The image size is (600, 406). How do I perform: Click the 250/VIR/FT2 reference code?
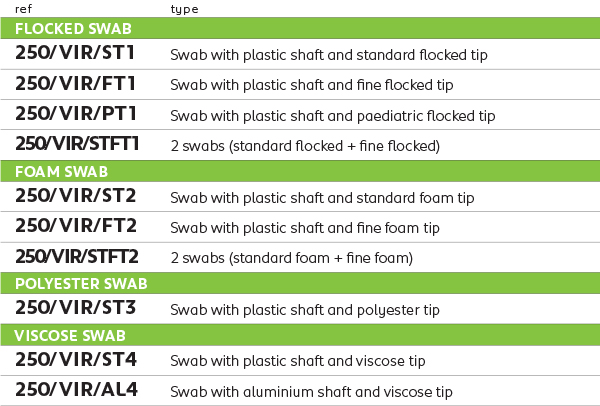pyautogui.click(x=76, y=225)
